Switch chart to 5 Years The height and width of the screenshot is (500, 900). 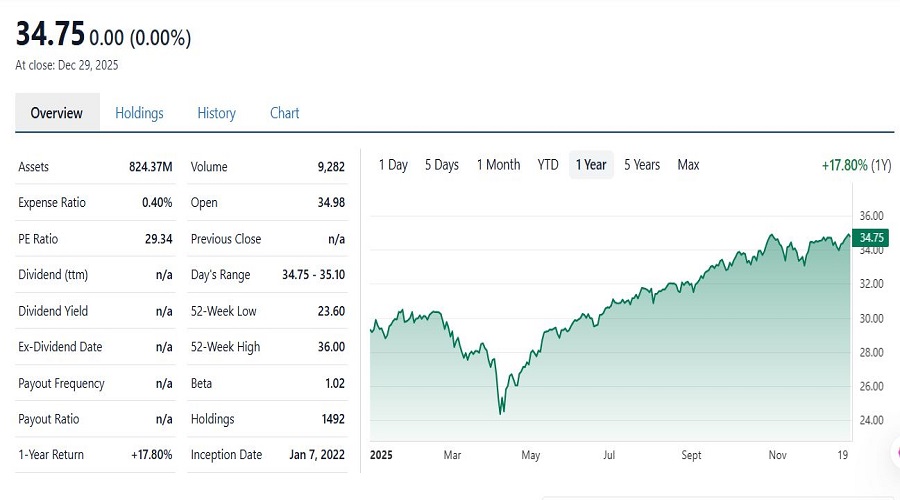[642, 165]
